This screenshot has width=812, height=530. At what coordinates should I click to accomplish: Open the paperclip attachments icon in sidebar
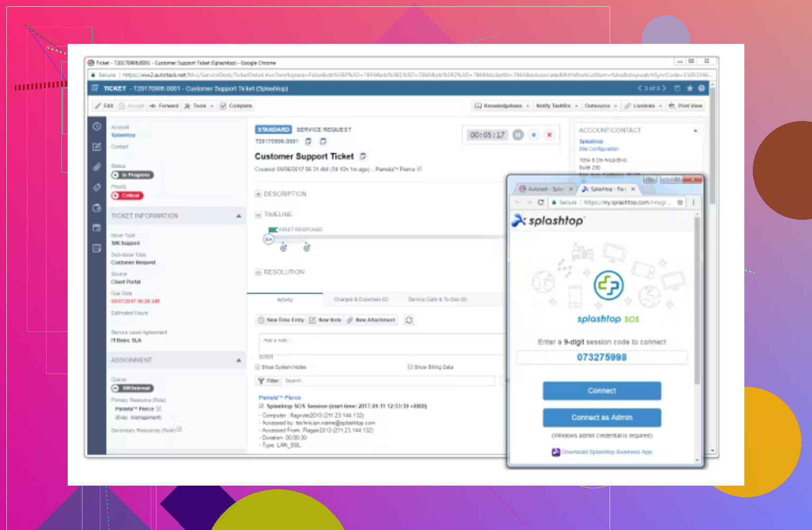(x=97, y=167)
